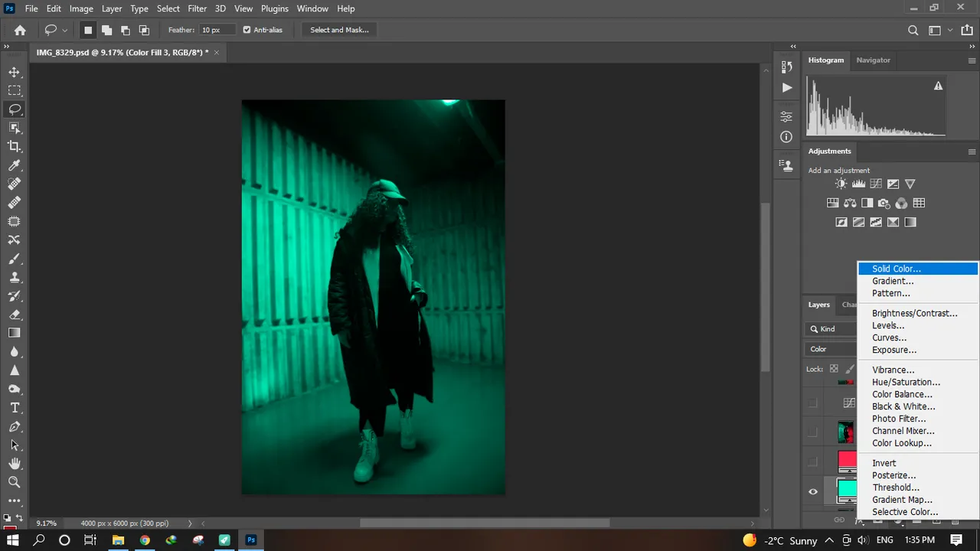Image resolution: width=980 pixels, height=551 pixels.
Task: Click the horizontal canvas scrollbar
Action: 485,523
